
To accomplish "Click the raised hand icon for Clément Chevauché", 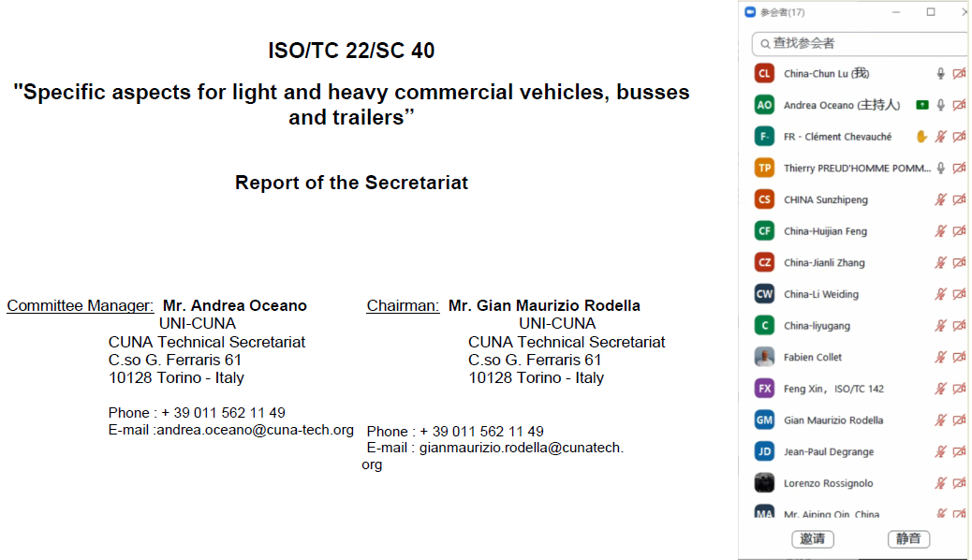I will pos(921,137).
